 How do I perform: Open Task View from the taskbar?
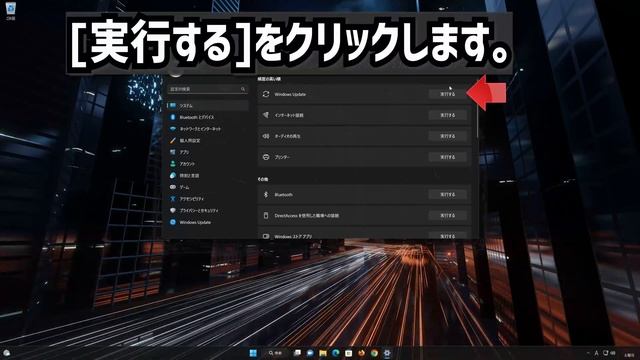point(297,353)
